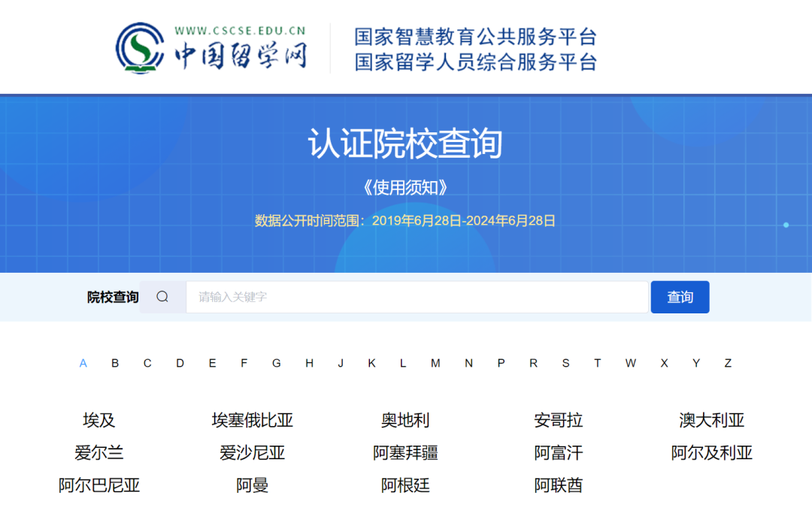Open the 澳大利亚 country link
The image size is (812, 508).
click(x=711, y=420)
